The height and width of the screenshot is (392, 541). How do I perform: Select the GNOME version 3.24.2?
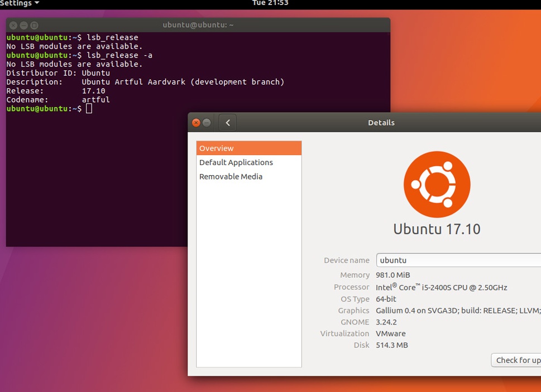coord(386,322)
